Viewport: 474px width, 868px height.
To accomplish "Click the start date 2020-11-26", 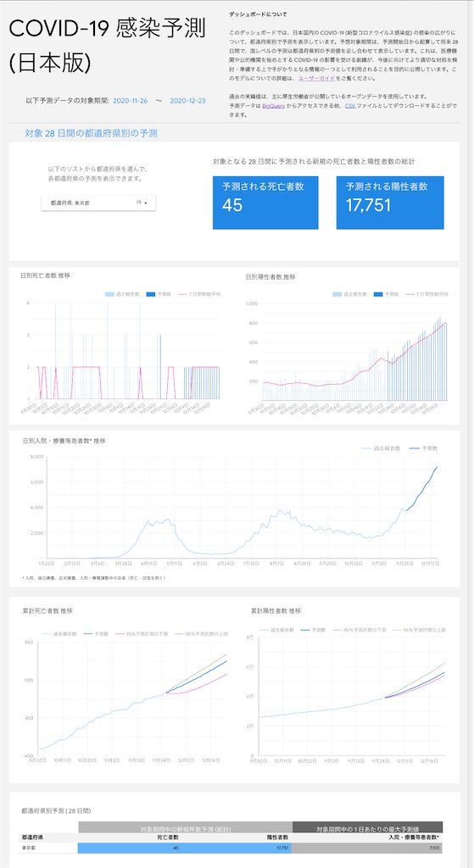I will (130, 101).
